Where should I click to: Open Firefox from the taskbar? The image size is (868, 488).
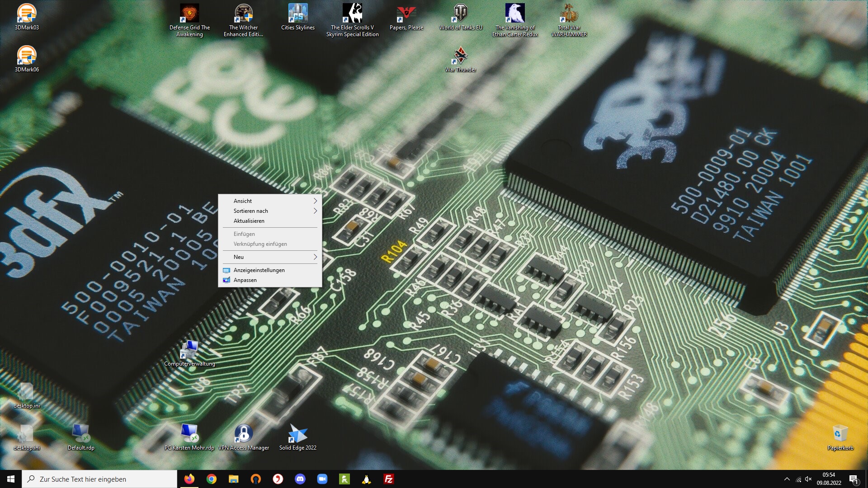[189, 479]
